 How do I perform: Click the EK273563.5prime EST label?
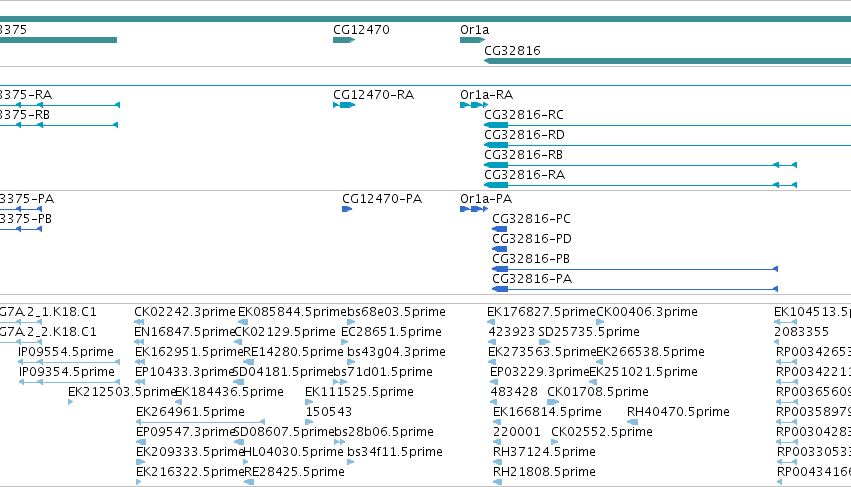click(x=542, y=352)
